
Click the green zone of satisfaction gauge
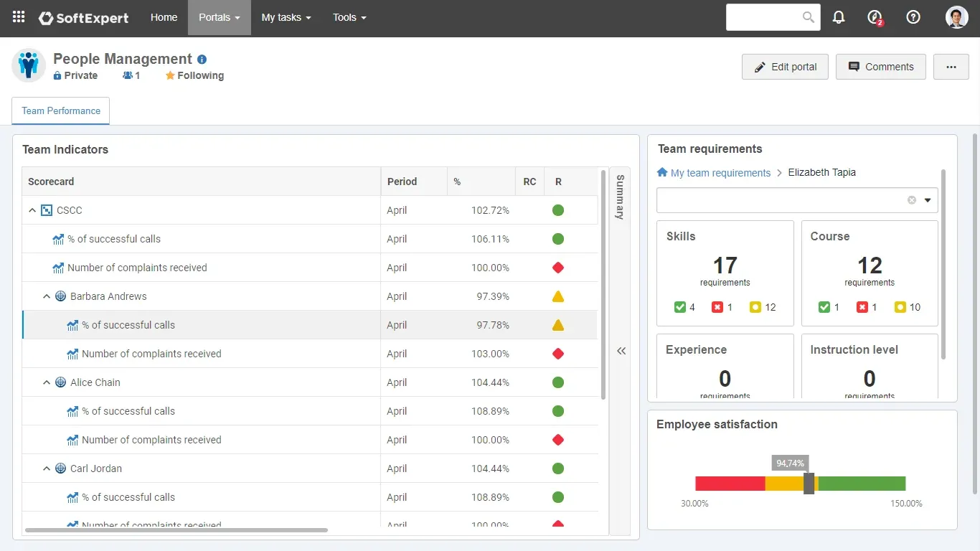click(x=862, y=484)
